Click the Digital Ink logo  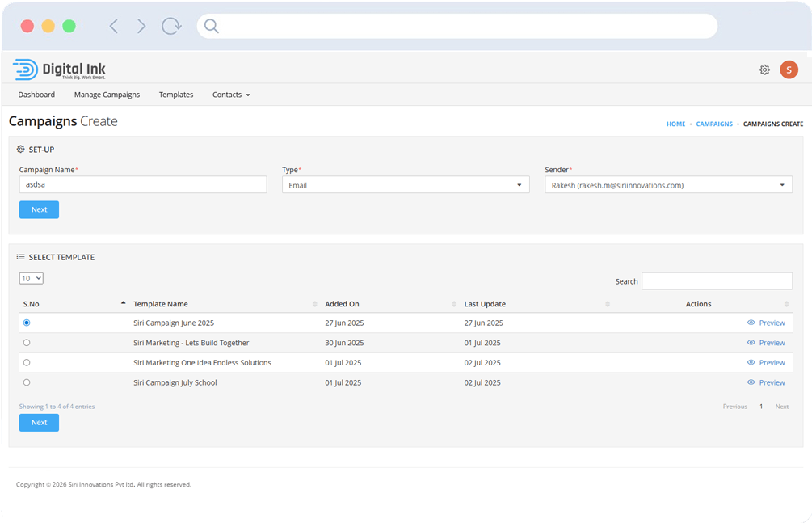(60, 70)
